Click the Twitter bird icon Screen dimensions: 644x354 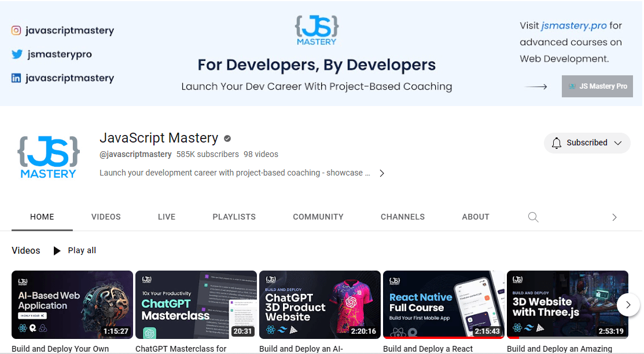click(x=17, y=54)
